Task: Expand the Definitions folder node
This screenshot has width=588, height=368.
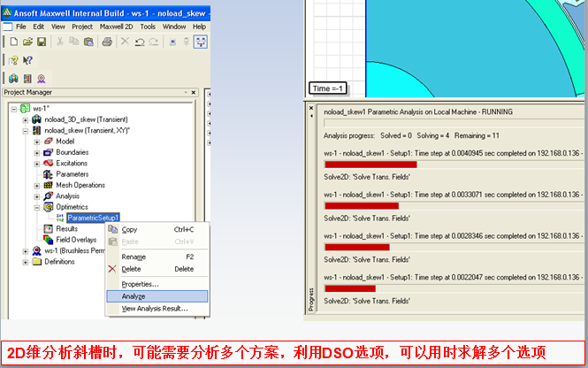Action: (25, 262)
